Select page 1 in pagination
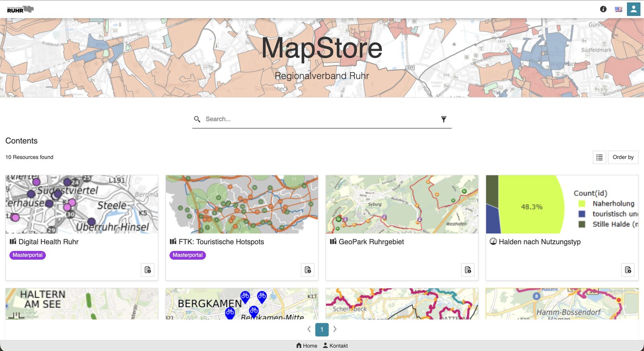The height and width of the screenshot is (351, 644). point(322,330)
